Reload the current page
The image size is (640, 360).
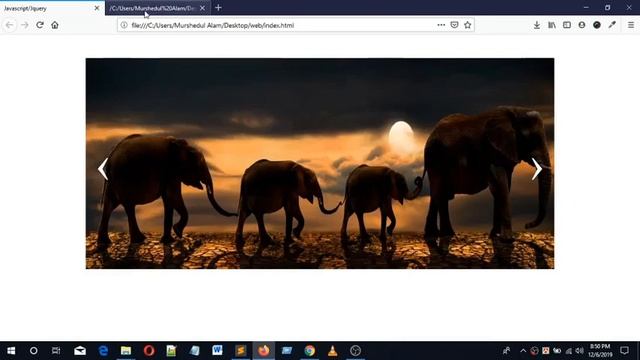click(40, 25)
